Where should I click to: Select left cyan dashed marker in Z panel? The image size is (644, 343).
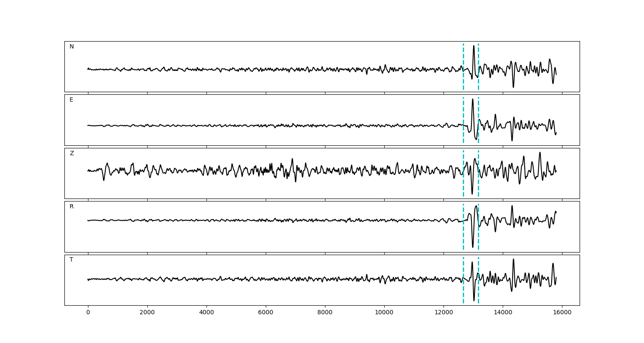463,184
